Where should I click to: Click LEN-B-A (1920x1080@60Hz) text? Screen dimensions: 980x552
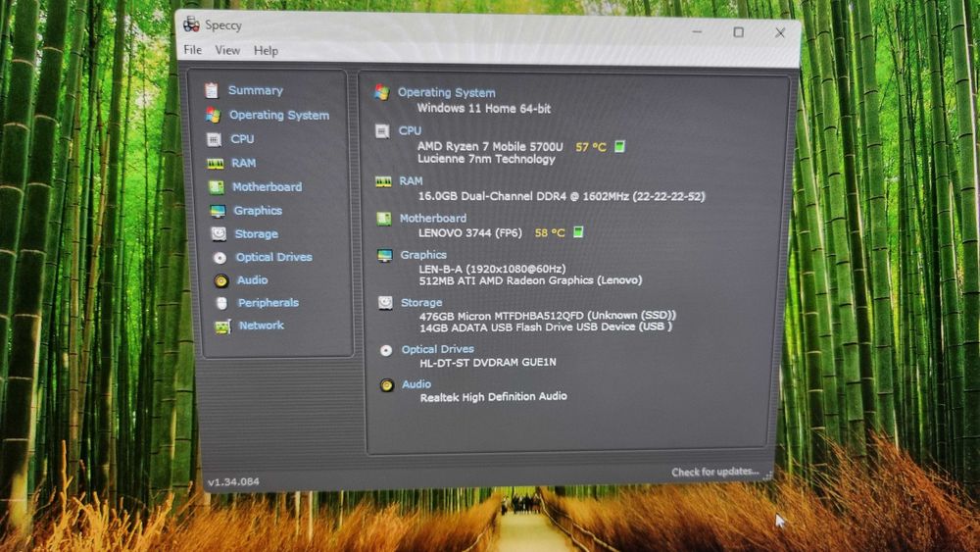(493, 269)
